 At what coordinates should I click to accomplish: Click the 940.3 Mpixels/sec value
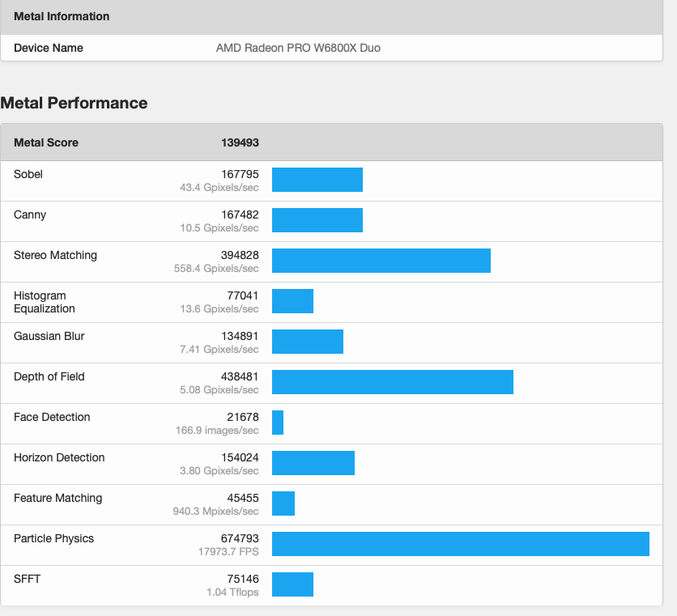click(x=216, y=512)
